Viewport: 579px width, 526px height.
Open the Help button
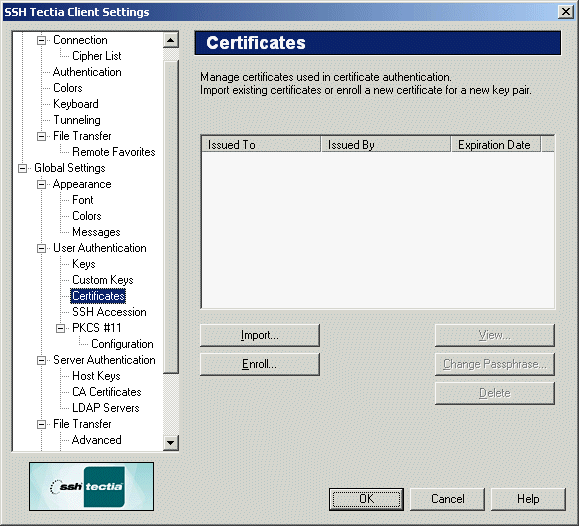coord(528,499)
